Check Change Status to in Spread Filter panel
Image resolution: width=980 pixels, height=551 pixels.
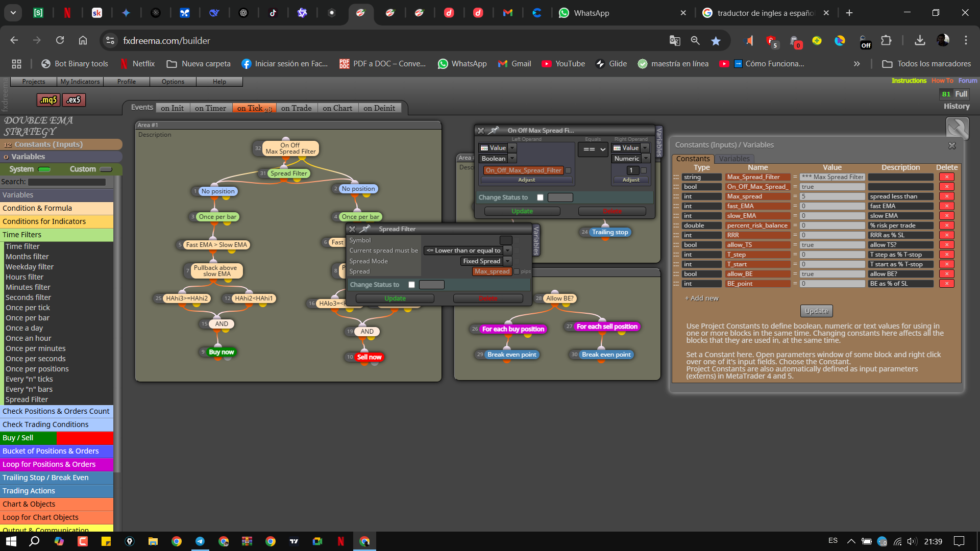(412, 285)
